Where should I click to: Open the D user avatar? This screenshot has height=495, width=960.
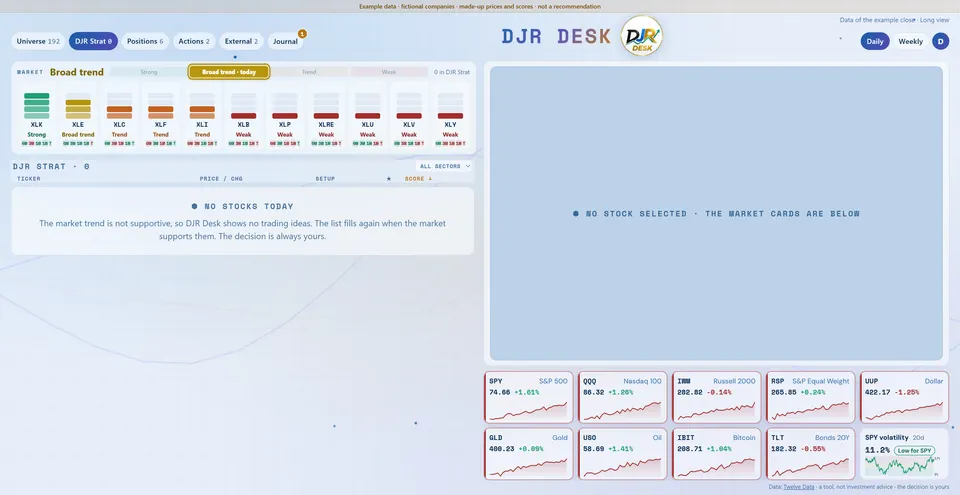point(940,41)
